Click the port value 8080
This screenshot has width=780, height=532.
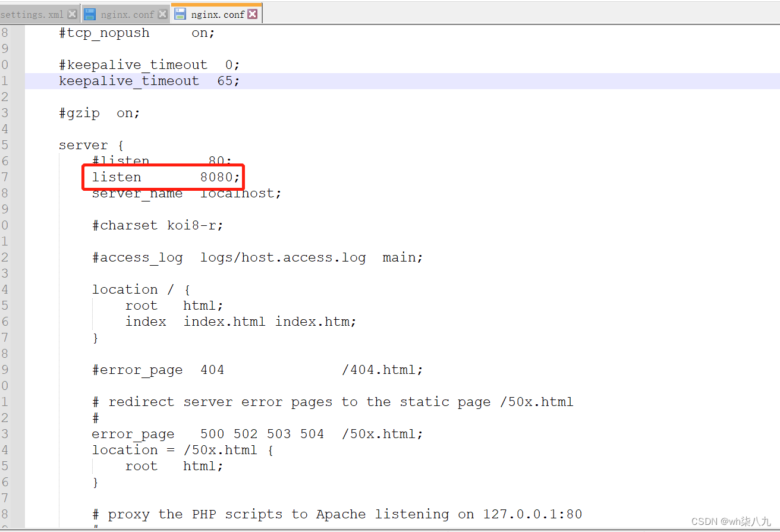(x=216, y=178)
